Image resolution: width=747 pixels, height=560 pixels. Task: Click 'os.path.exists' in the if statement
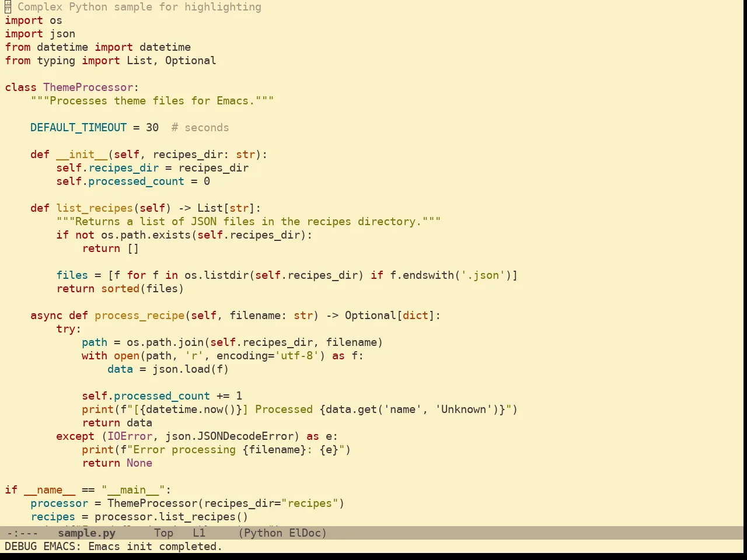coord(146,235)
